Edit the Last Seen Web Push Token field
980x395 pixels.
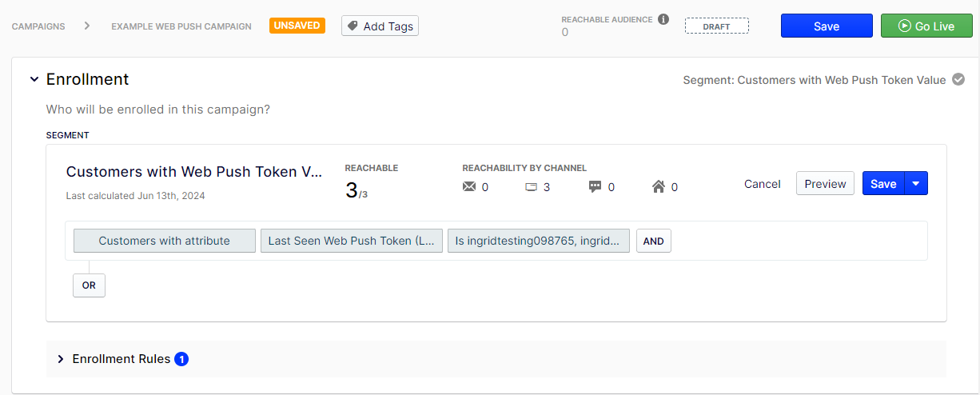[x=352, y=241]
